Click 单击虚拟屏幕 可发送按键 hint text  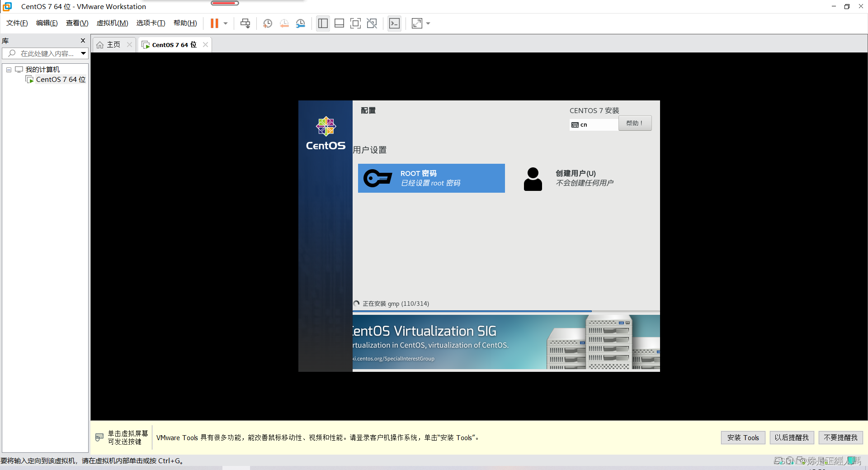127,437
